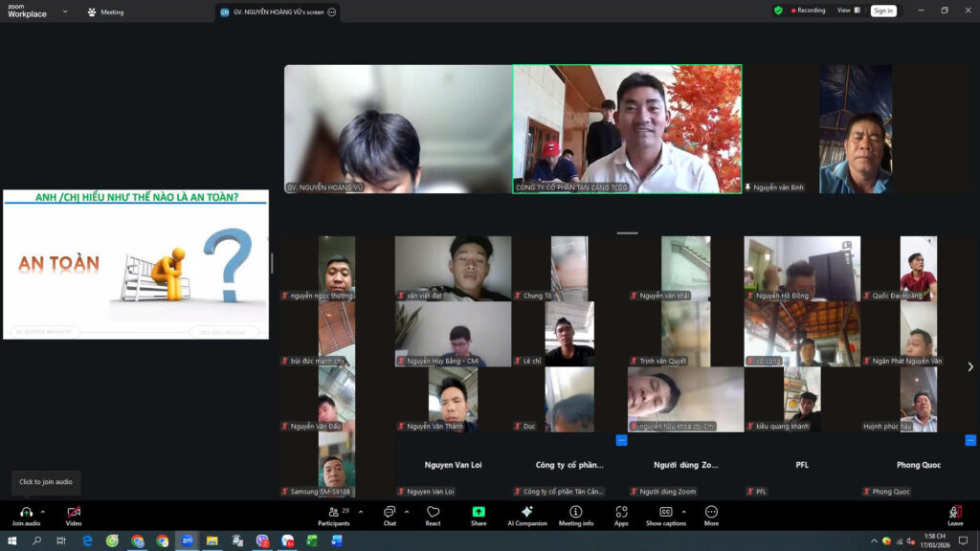Screen dimensions: 980x551
Task: Click the Sign in button
Action: [x=882, y=11]
